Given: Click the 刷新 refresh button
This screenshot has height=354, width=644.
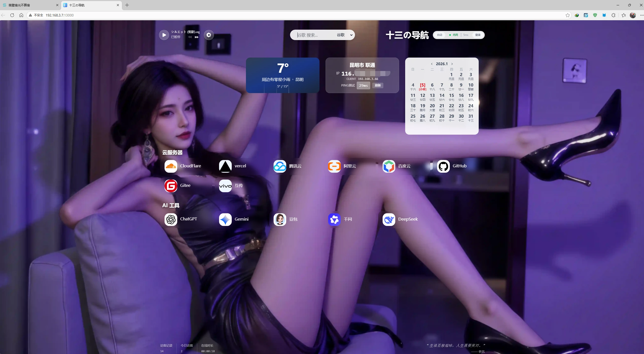Looking at the screenshot, I should (x=378, y=85).
